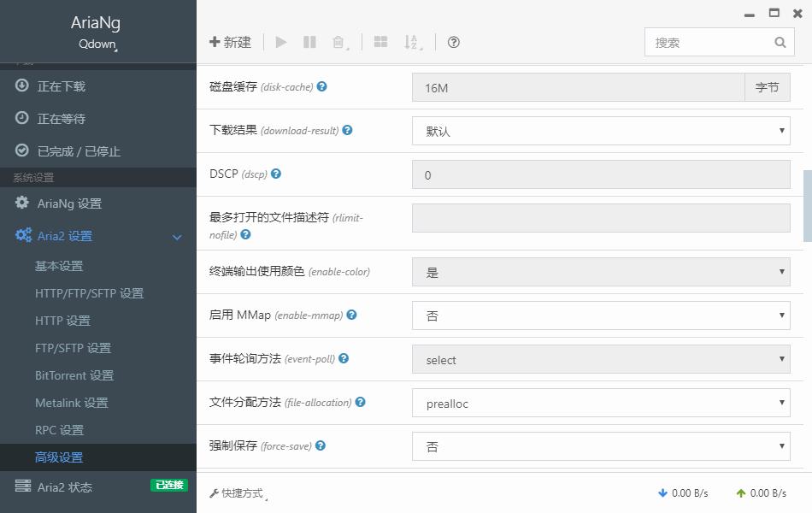Click the 已完成 checkmark circle icon
Viewport: 812px width, 513px height.
pos(21,150)
